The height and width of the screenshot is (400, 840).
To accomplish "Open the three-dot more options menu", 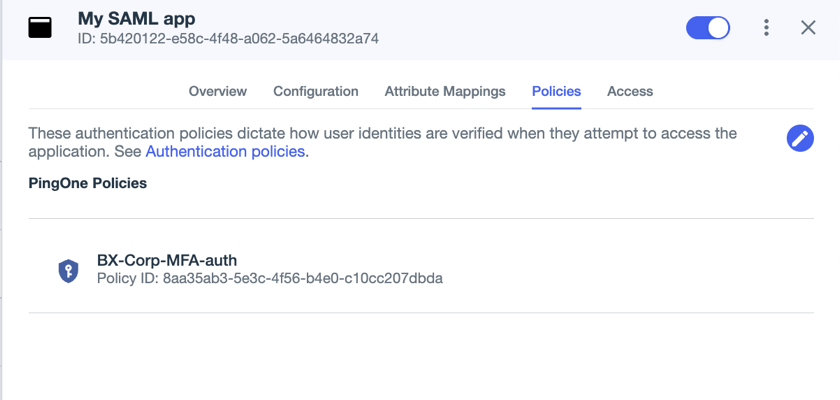I will coord(767,28).
